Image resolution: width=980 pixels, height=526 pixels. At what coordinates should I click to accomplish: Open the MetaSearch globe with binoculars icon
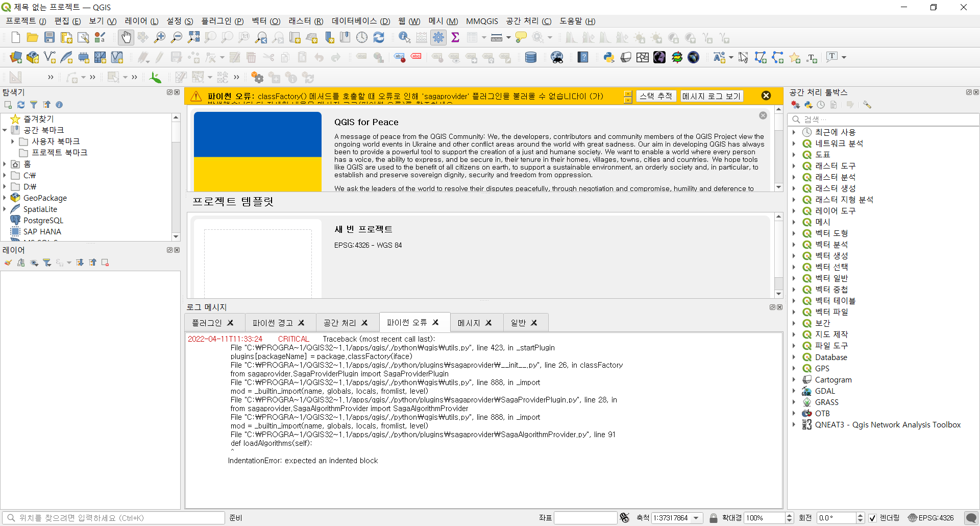click(x=557, y=57)
